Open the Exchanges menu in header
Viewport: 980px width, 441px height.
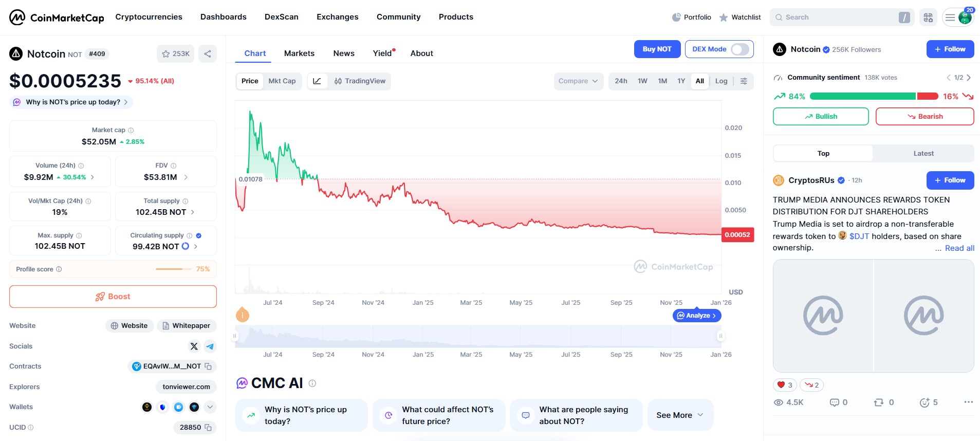pyautogui.click(x=337, y=17)
